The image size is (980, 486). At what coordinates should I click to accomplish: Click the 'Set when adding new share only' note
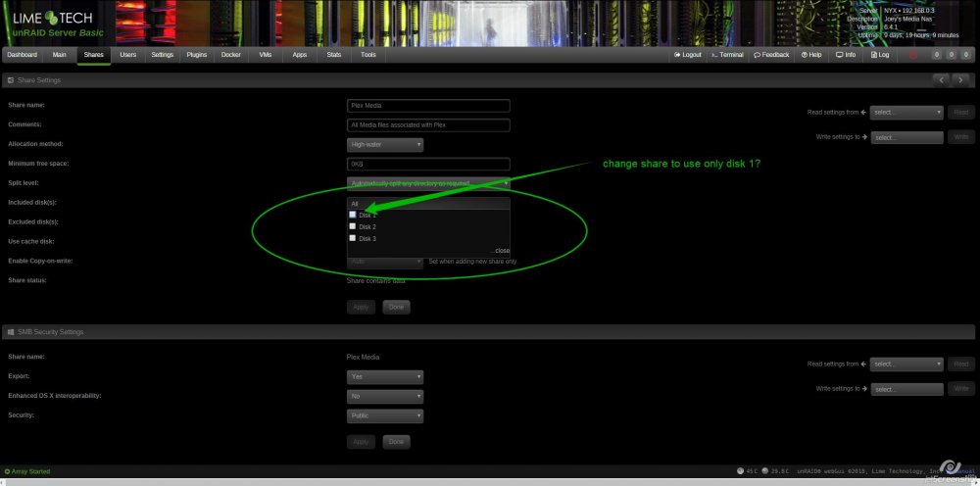click(472, 262)
